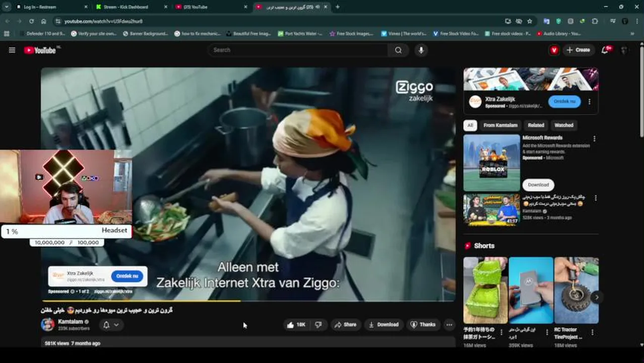Open browser extensions puzzle icon
The width and height of the screenshot is (644, 363).
pos(595,21)
